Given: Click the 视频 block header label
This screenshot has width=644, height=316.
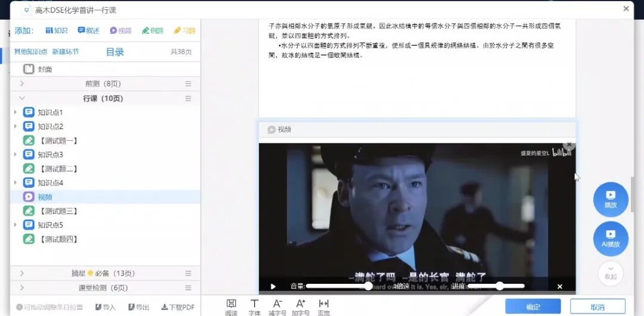Looking at the screenshot, I should (x=284, y=129).
